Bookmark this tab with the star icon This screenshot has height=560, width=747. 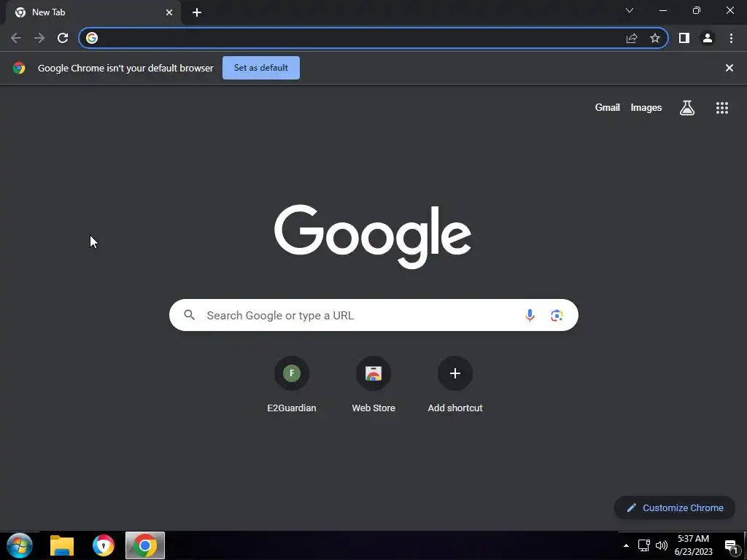[x=655, y=38]
